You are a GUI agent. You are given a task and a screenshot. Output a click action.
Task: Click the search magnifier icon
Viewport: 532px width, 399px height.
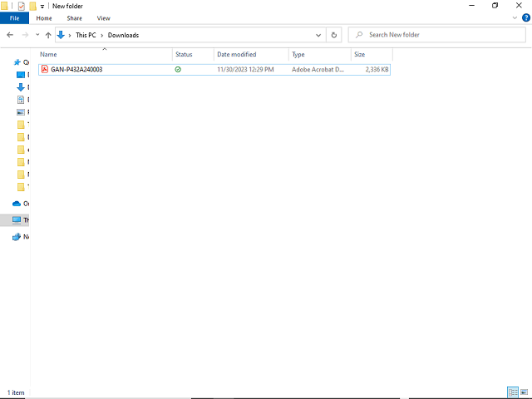coord(359,35)
